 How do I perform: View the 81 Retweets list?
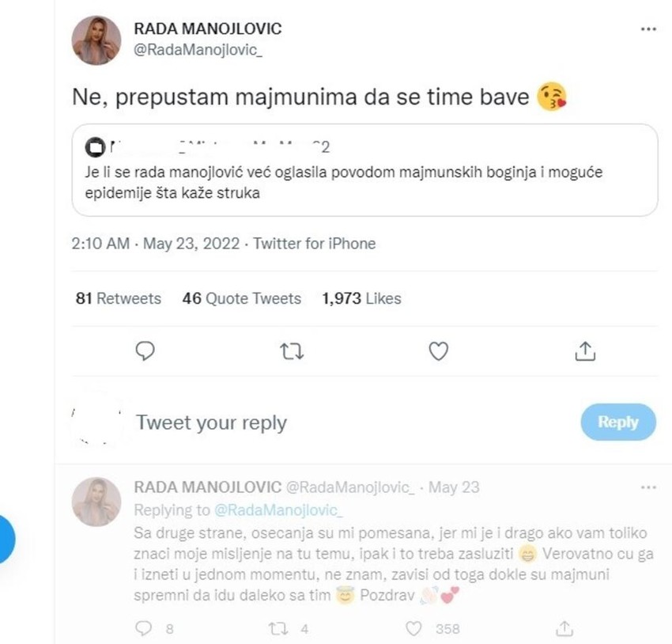tap(119, 298)
